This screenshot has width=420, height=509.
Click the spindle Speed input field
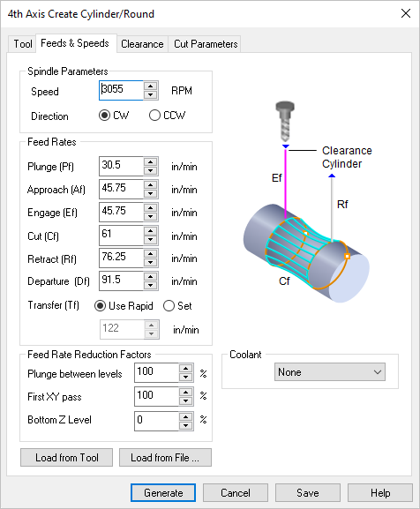coord(121,90)
